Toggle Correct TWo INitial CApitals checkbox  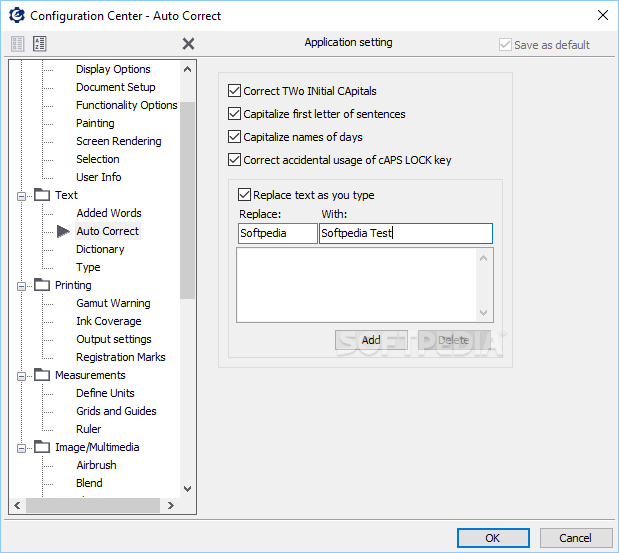click(x=234, y=91)
